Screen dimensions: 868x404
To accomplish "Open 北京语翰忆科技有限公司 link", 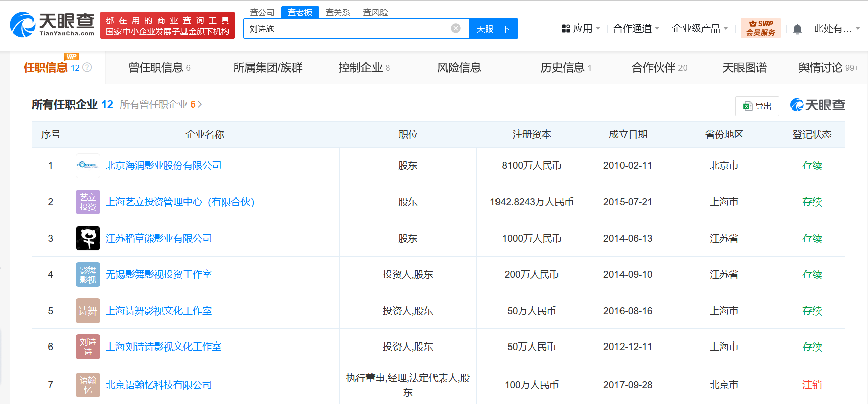I will [159, 385].
